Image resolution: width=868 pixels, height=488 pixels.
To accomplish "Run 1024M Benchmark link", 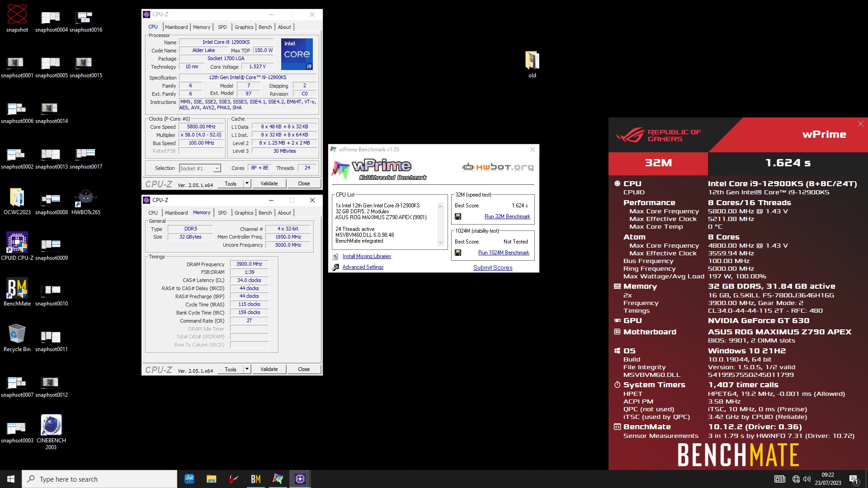I will [504, 253].
